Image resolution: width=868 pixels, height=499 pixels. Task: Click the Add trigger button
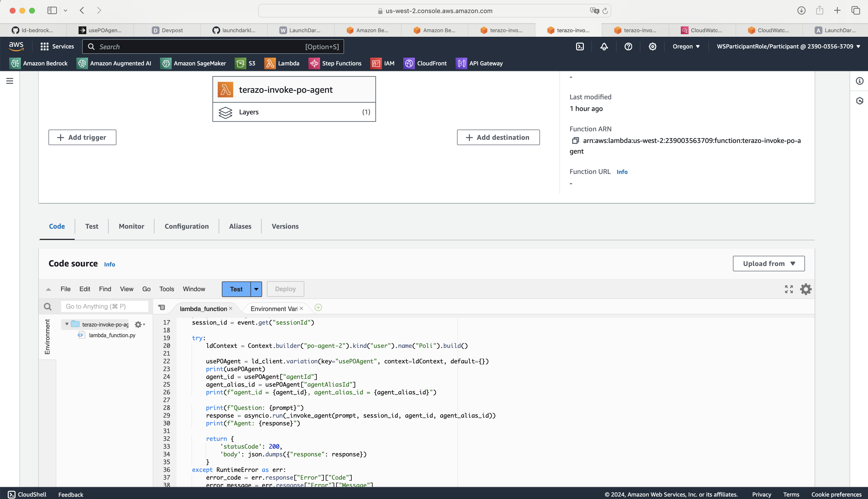click(x=82, y=137)
